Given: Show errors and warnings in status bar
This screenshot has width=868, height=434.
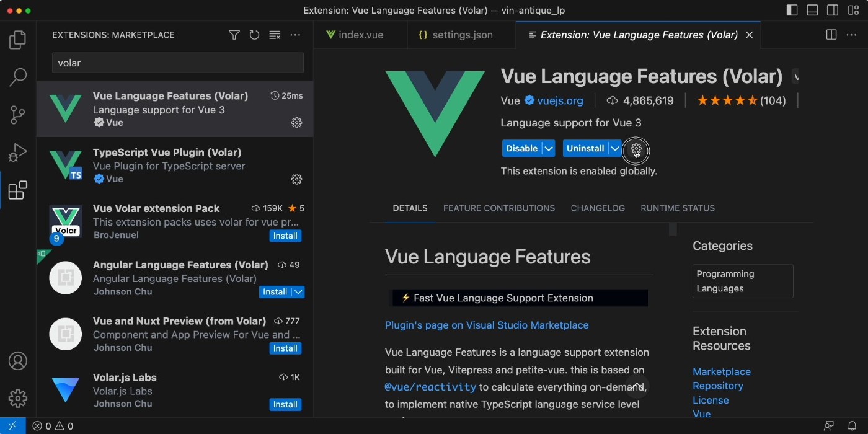Looking at the screenshot, I should click(x=53, y=426).
